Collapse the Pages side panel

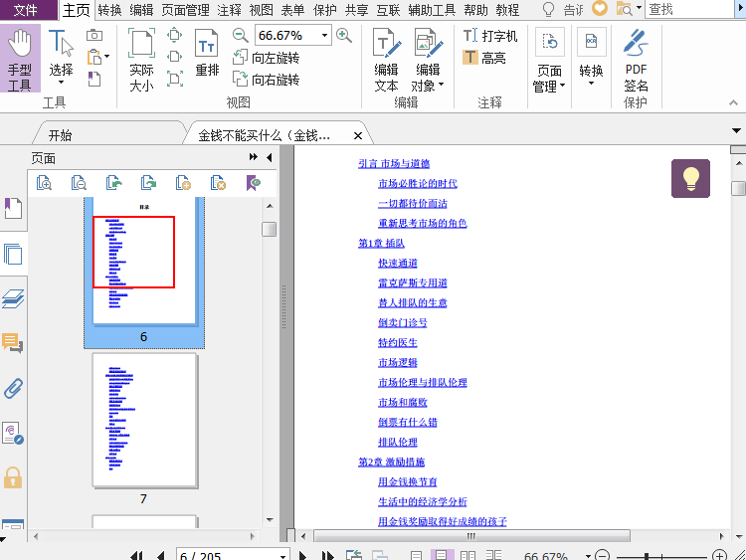(x=269, y=158)
